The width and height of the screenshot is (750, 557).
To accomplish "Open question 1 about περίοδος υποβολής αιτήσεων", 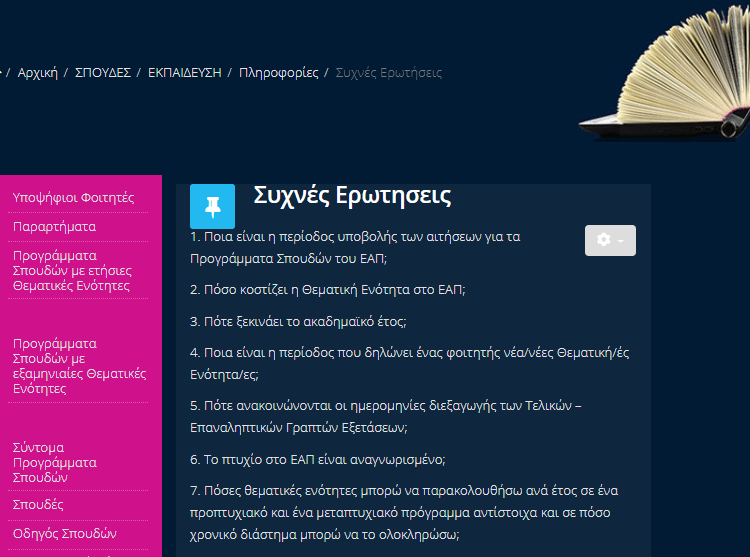I will pos(355,248).
